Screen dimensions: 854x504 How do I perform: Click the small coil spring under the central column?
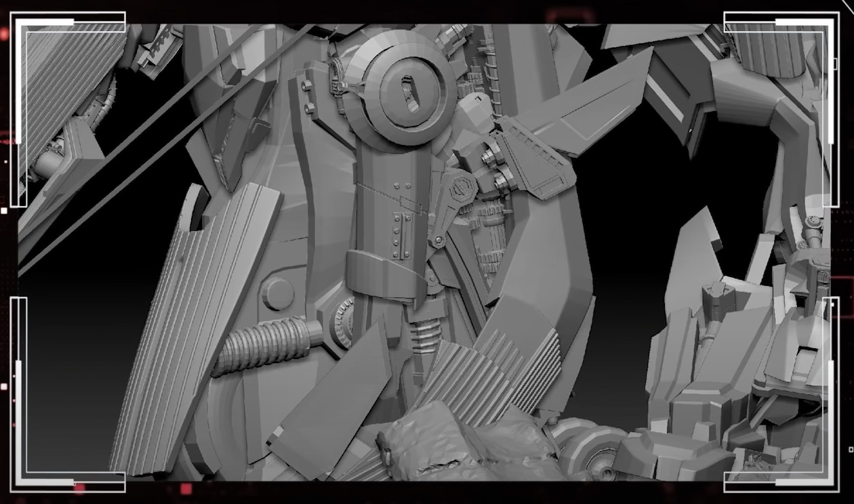tap(426, 333)
